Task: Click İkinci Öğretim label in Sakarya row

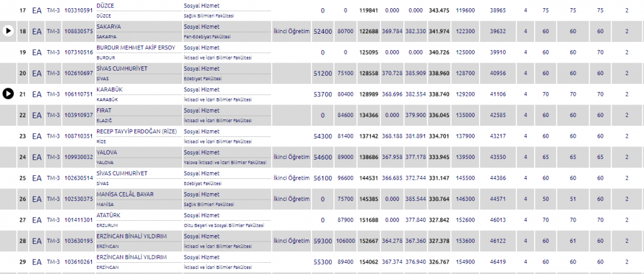Action: coord(291,31)
